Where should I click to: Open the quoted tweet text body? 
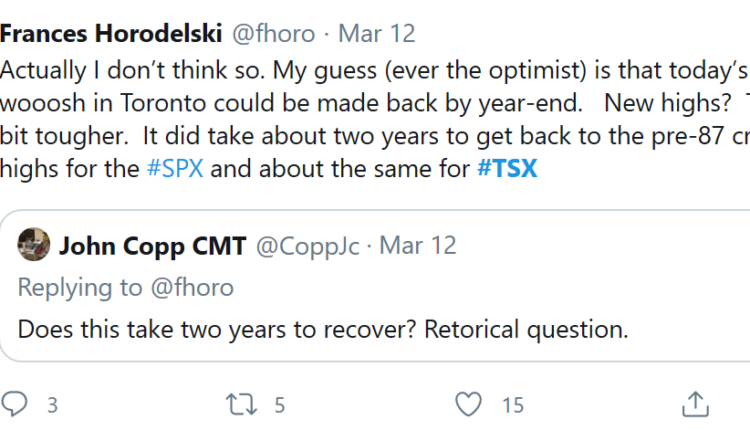pyautogui.click(x=322, y=330)
